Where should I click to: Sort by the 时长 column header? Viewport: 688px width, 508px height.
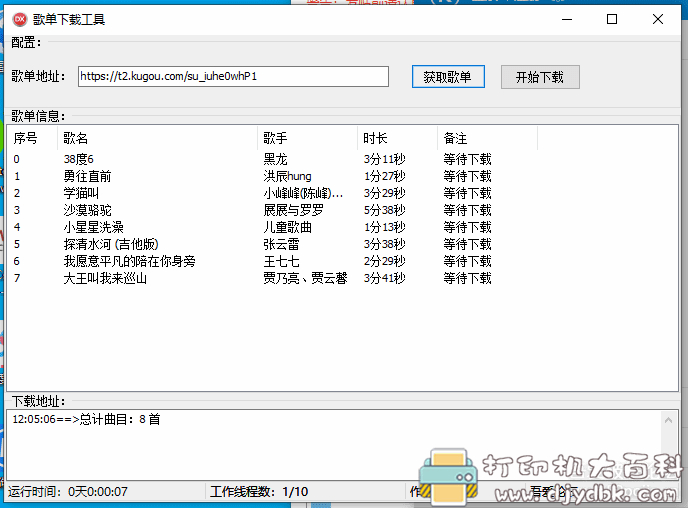click(x=397, y=138)
